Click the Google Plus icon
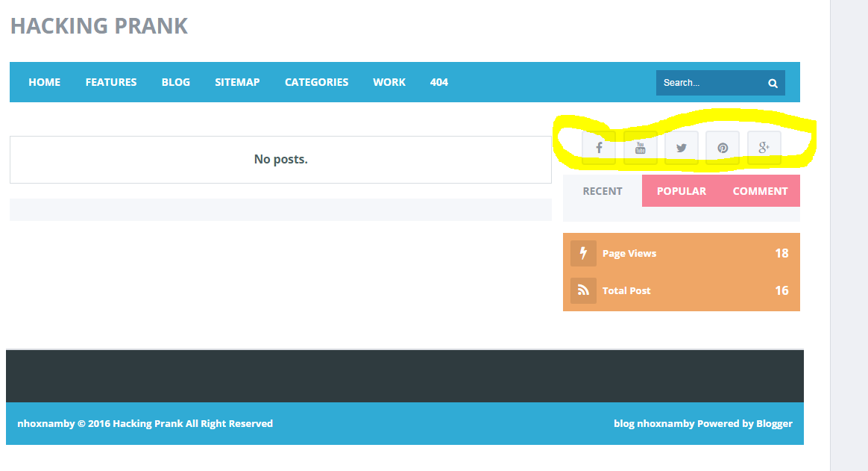Viewport: 868px width, 471px height. pos(764,148)
